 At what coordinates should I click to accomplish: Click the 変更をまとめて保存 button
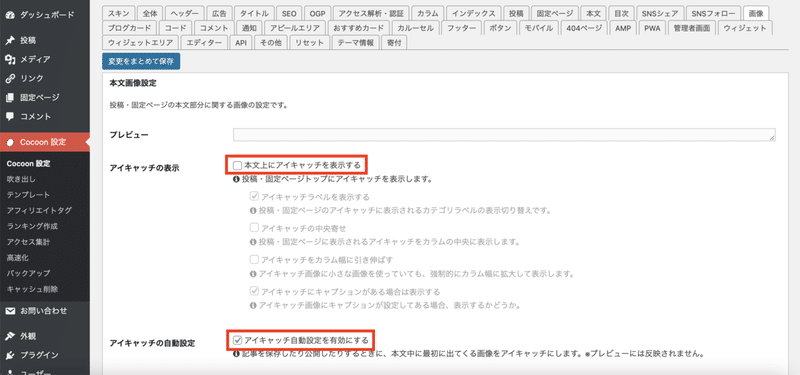coord(141,61)
